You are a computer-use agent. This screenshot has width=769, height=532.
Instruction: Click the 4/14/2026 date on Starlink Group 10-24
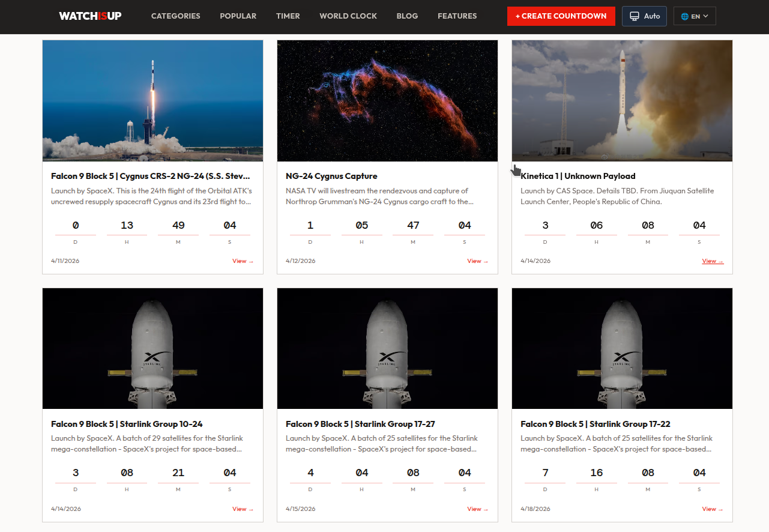[x=66, y=509]
